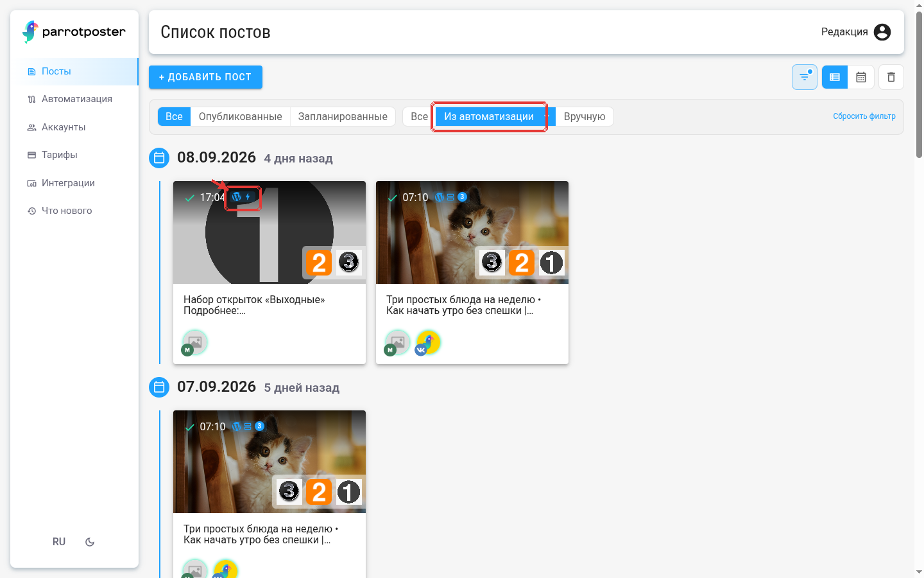This screenshot has height=578, width=924.
Task: Filter posts by Опубликованные
Action: pyautogui.click(x=241, y=116)
